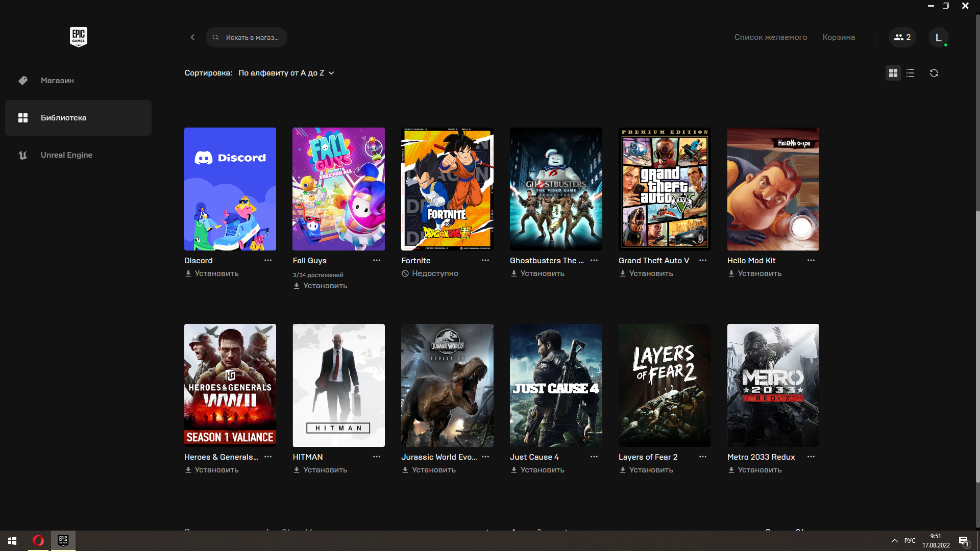The image size is (980, 551).
Task: Click Fortnite Недоступно status
Action: click(x=430, y=273)
